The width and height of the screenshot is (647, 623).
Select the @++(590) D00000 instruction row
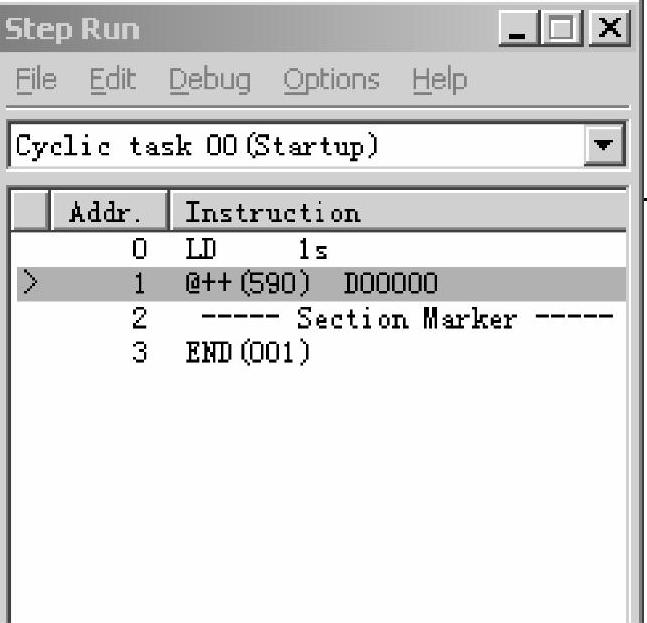point(311,285)
